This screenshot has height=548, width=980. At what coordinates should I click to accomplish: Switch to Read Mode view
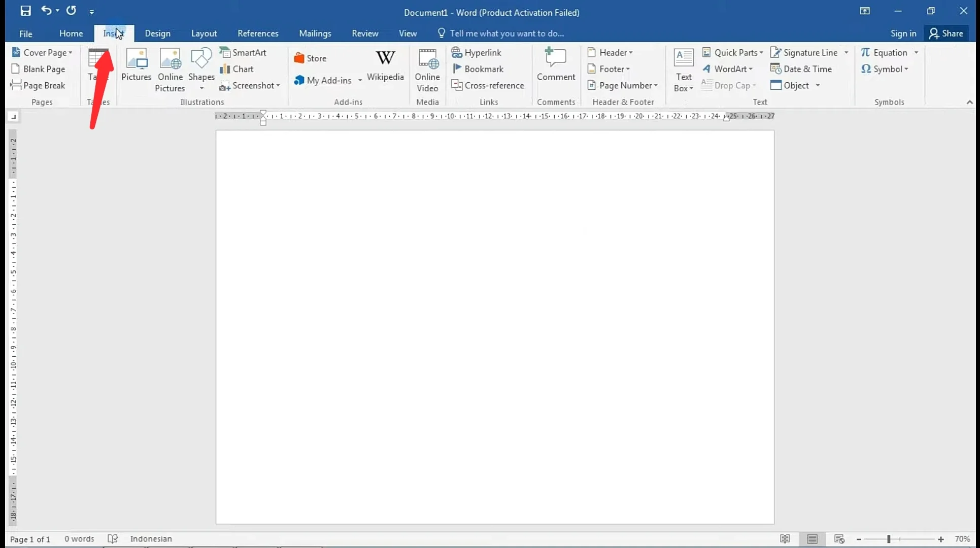coord(785,539)
